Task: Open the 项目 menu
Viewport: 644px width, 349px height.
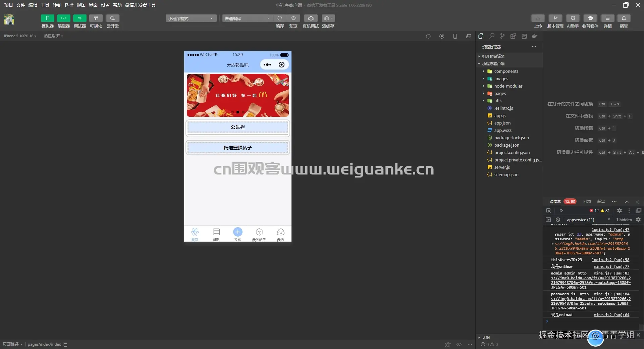Action: [x=8, y=5]
